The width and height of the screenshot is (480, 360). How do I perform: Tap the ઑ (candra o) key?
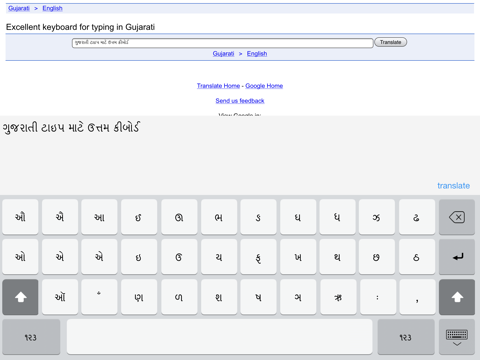[x=60, y=297]
